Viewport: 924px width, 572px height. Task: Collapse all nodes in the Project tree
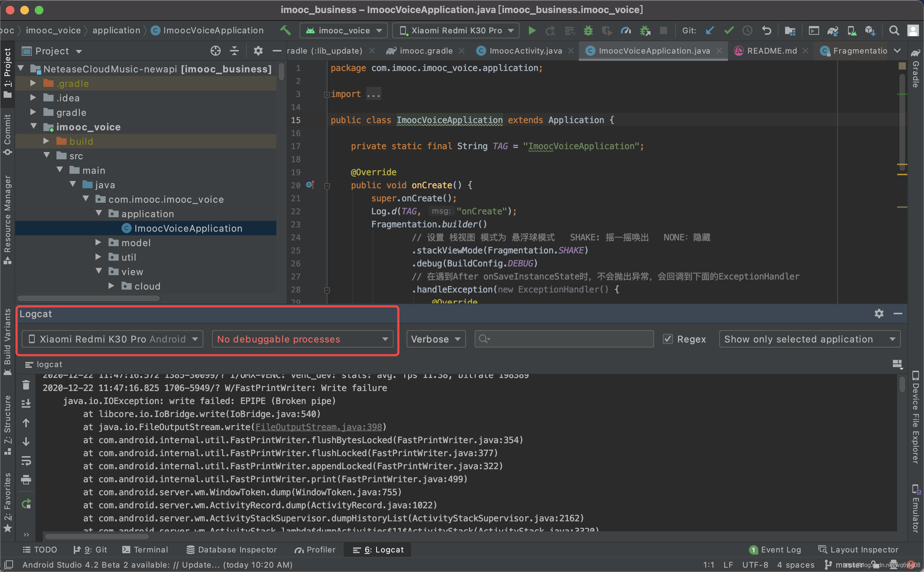point(234,51)
